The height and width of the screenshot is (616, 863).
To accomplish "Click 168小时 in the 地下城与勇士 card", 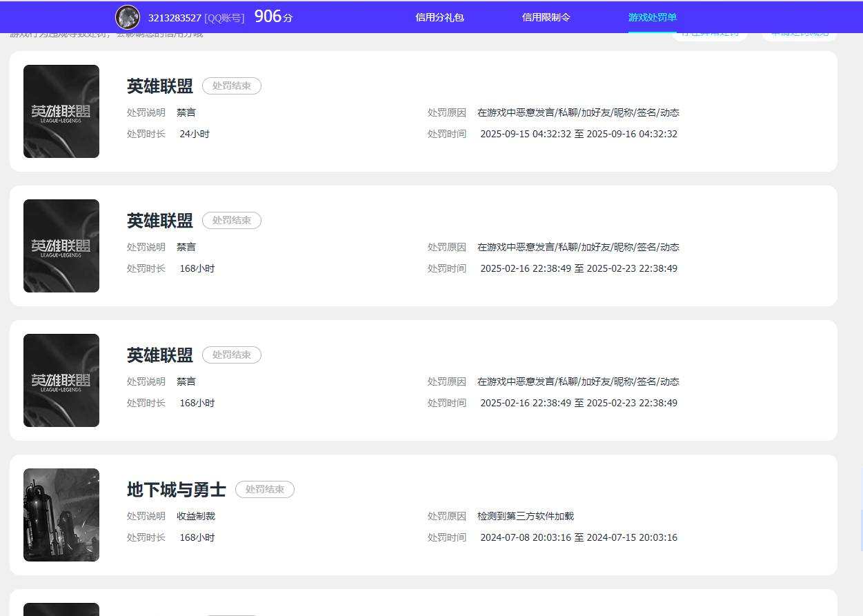I will coord(197,537).
